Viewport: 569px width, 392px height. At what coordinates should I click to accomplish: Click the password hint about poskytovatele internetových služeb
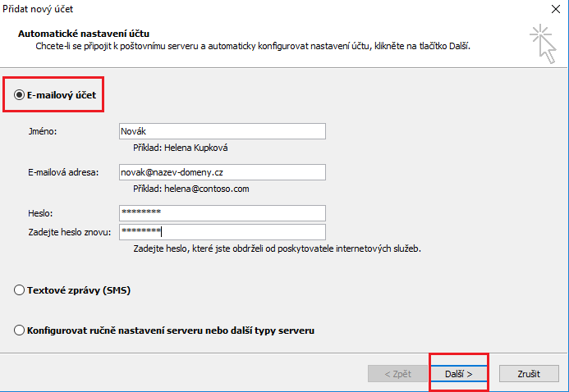pyautogui.click(x=270, y=248)
